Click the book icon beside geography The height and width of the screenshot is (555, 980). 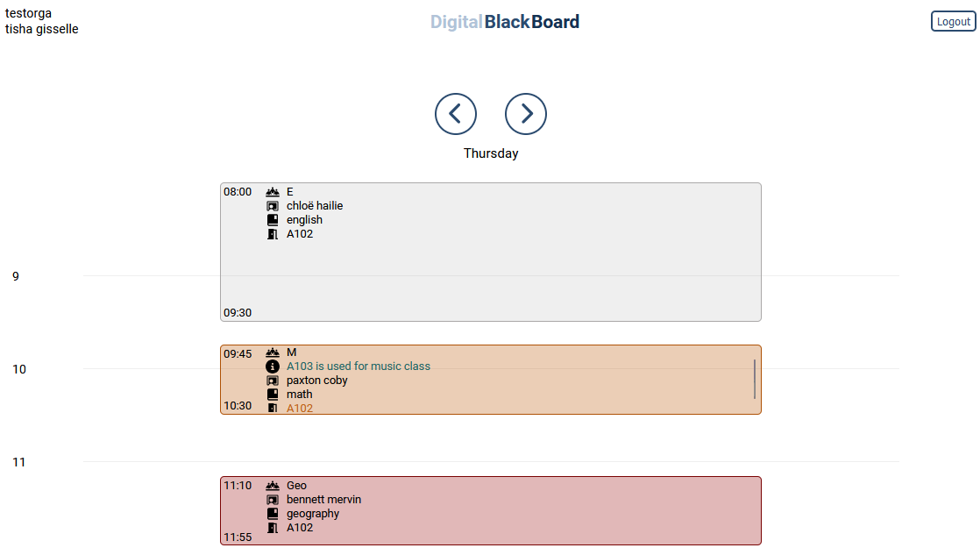tap(273, 513)
